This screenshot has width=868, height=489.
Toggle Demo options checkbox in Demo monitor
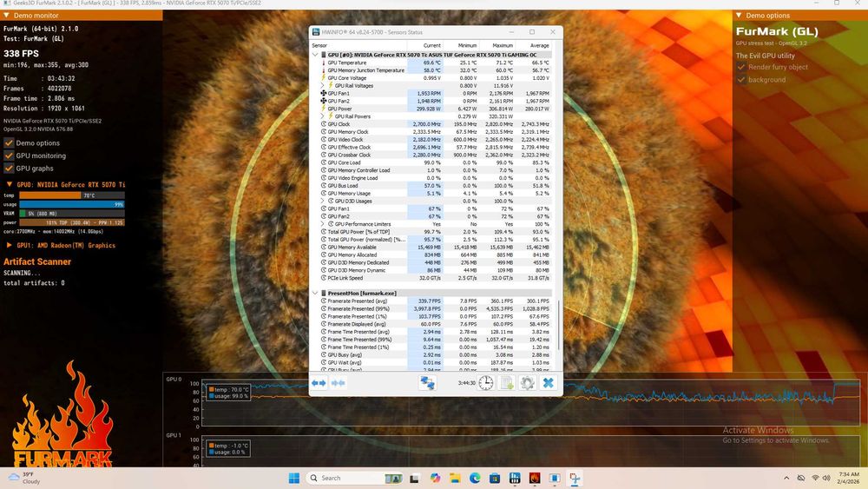pos(9,143)
